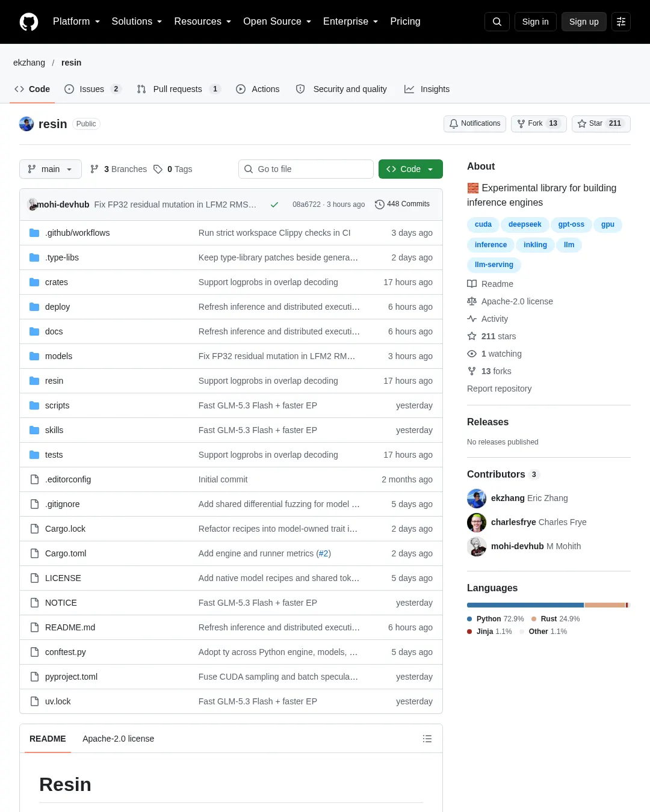This screenshot has width=650, height=812.
Task: Click the Sign in button
Action: point(536,22)
